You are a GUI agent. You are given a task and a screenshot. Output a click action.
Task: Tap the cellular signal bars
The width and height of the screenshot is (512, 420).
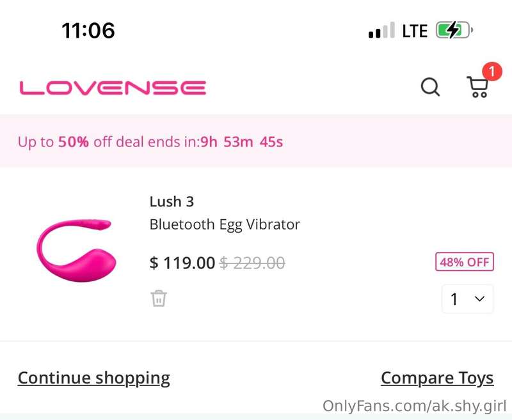click(x=381, y=30)
